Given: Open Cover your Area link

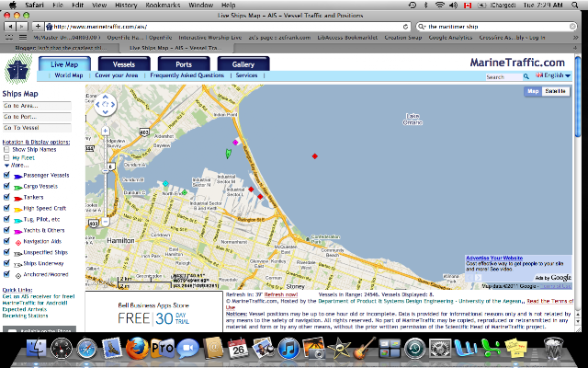Looking at the screenshot, I should (117, 75).
